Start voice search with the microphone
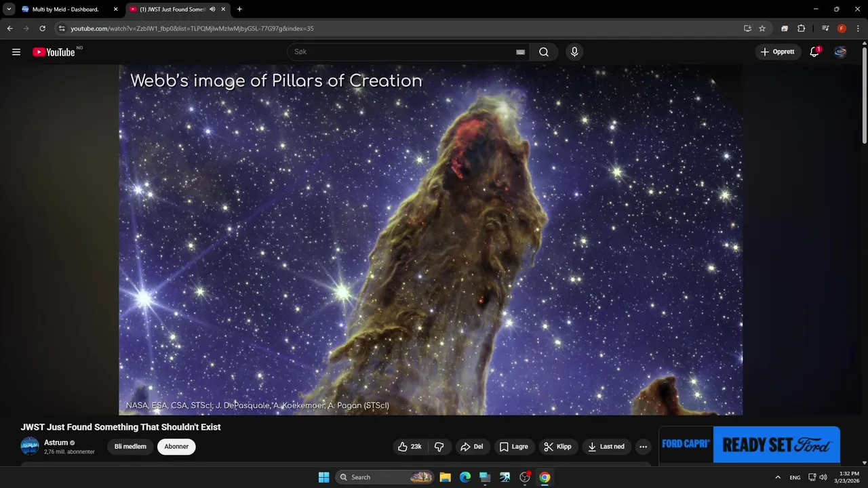Viewport: 868px width, 488px height. pyautogui.click(x=574, y=52)
